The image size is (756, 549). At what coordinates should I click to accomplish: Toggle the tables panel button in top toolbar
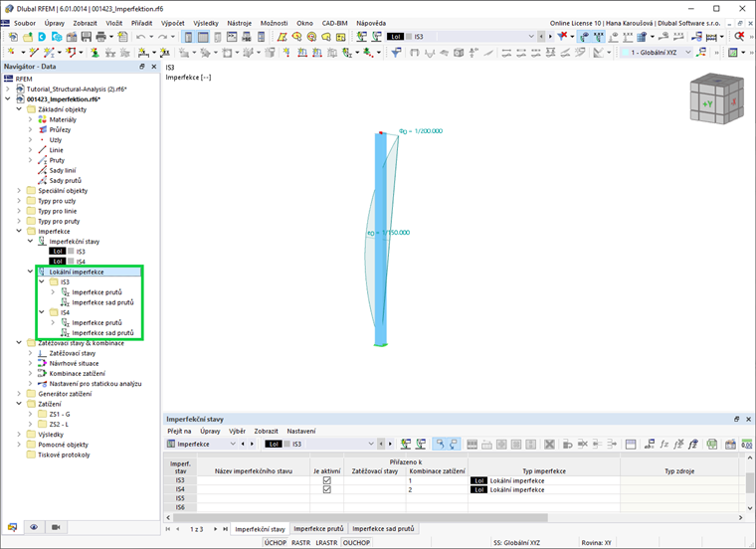(204, 37)
